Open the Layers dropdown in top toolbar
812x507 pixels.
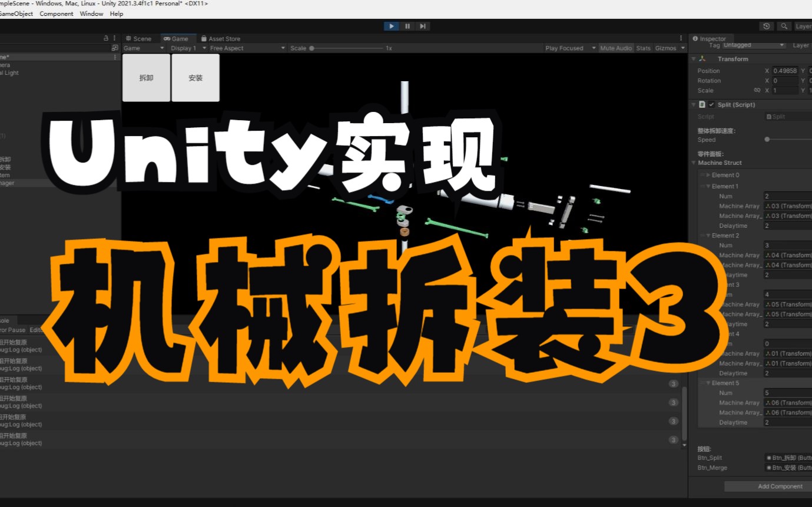click(803, 26)
